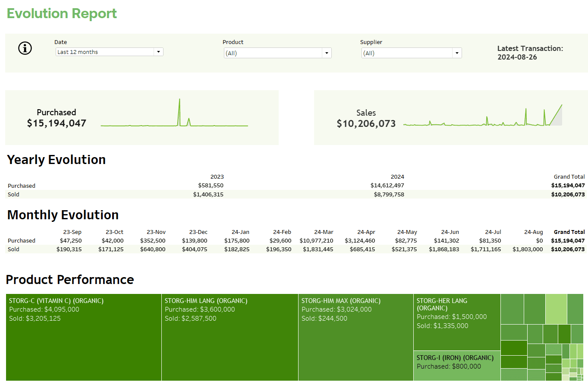
Task: Click the 24-Feb month header
Action: click(x=282, y=232)
